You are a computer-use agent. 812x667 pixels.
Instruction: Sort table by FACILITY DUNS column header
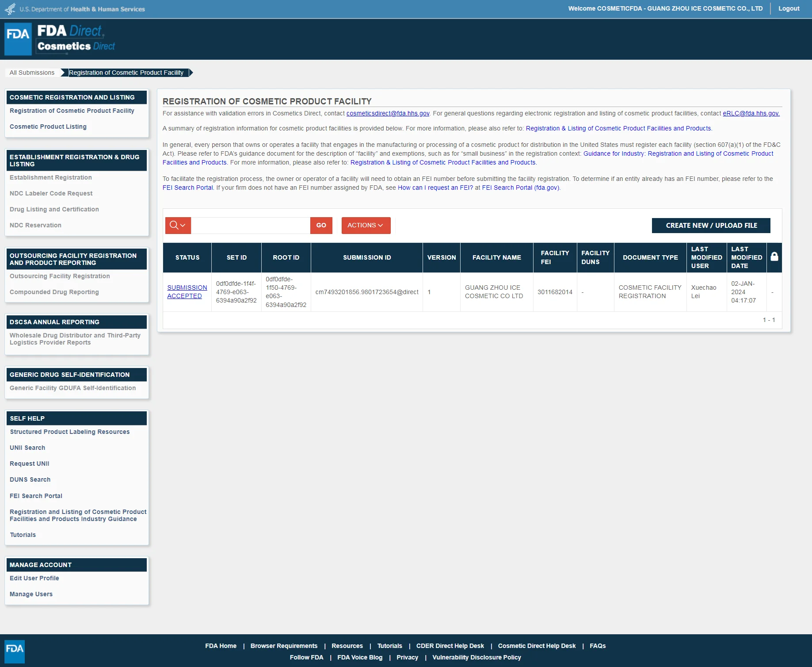595,257
